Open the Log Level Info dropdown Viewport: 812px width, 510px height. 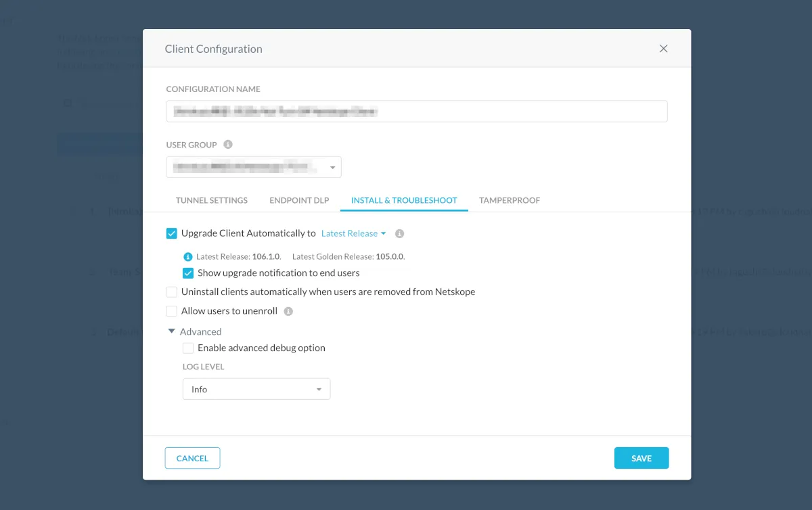(256, 389)
